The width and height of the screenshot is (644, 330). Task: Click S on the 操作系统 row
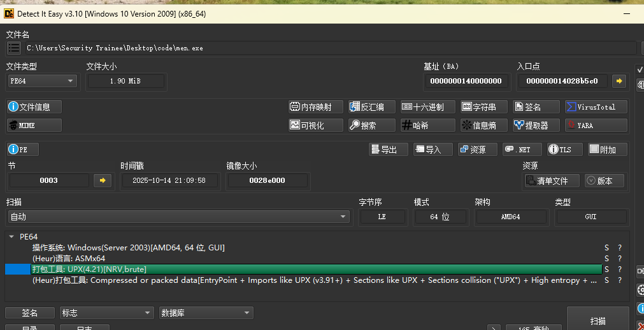tap(606, 248)
